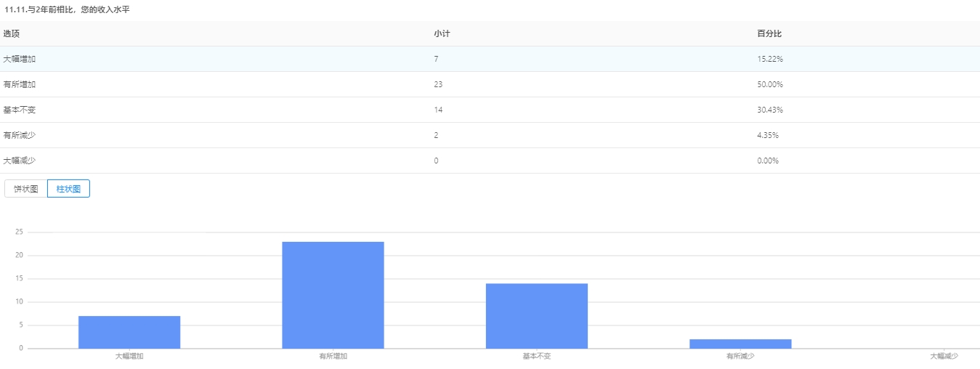The height and width of the screenshot is (369, 980).
Task: Select the 柱状图 chart tab
Action: tap(68, 189)
